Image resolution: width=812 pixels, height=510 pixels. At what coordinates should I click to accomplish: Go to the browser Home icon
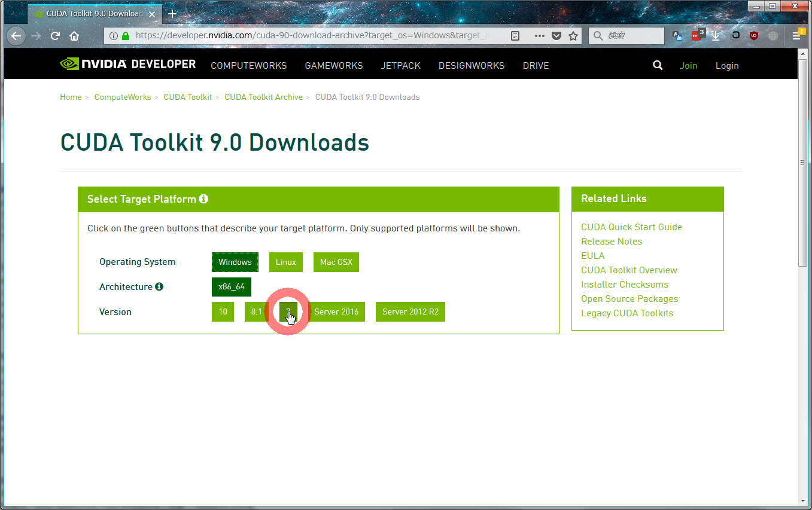[74, 36]
